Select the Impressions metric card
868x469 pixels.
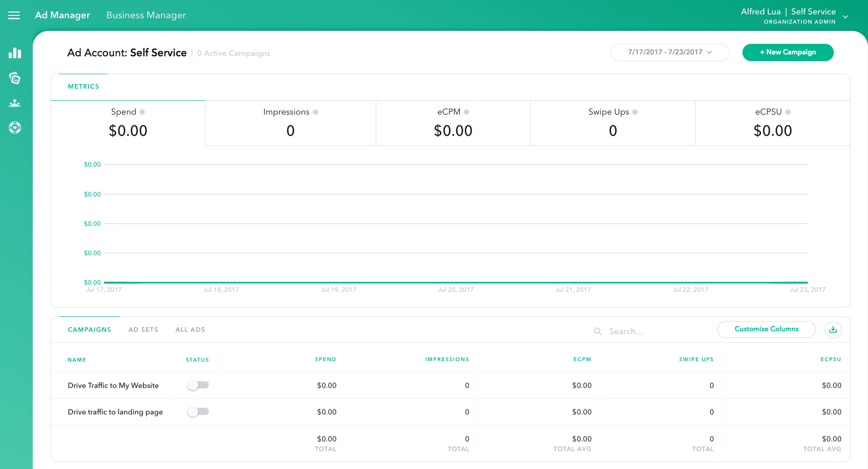(x=290, y=123)
